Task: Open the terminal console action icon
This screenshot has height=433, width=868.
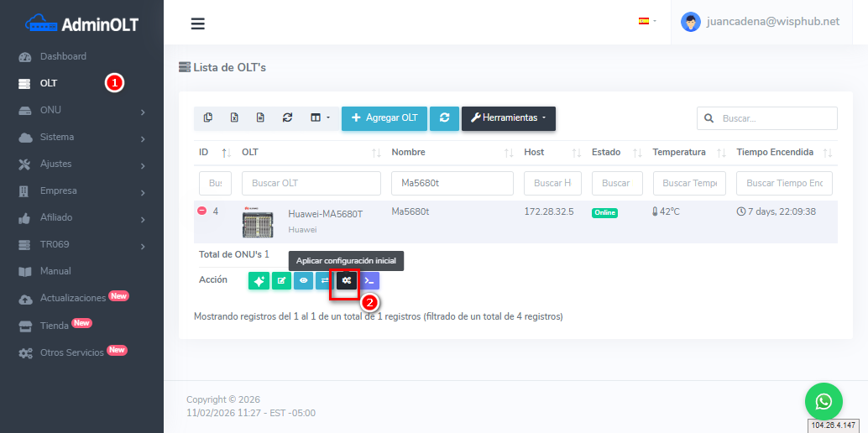Action: (369, 281)
